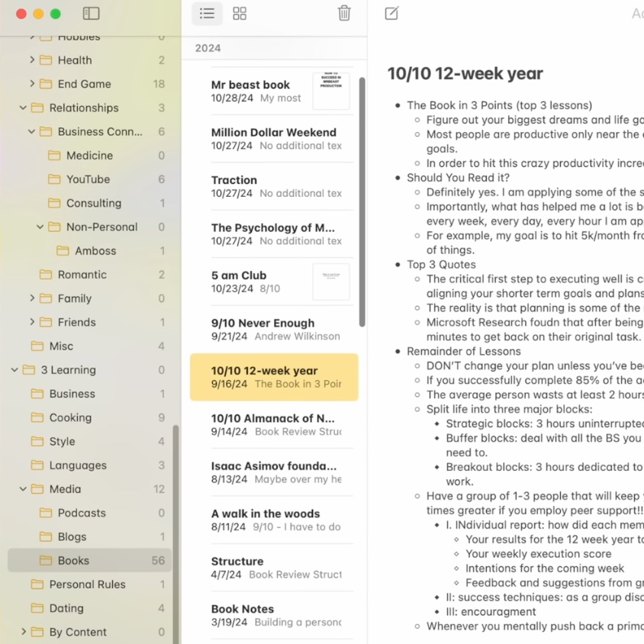Image resolution: width=644 pixels, height=644 pixels.
Task: Collapse the Media folder
Action: 24,489
